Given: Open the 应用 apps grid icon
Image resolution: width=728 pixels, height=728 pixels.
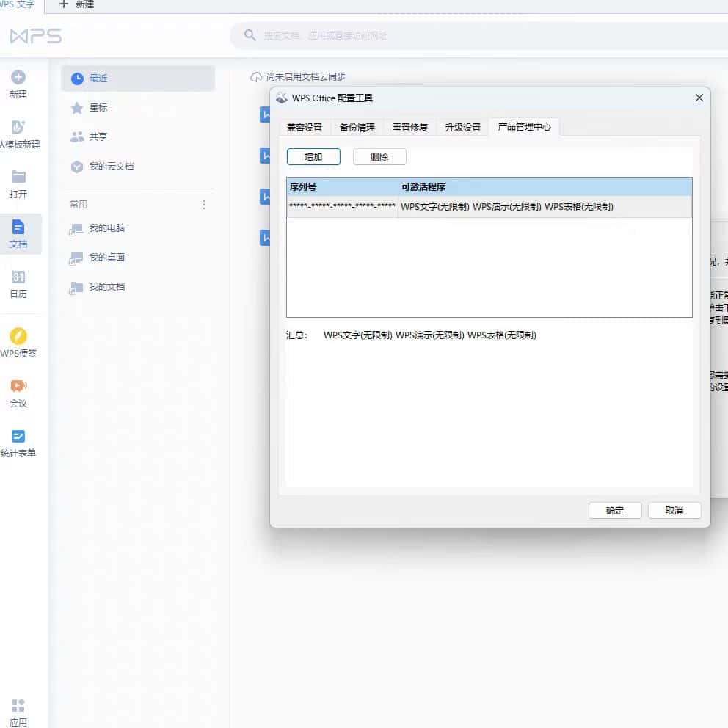Looking at the screenshot, I should pos(18,706).
